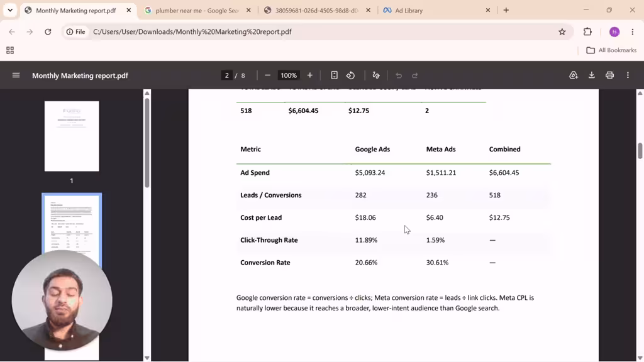Click the Google Ads spend value $5,093.24

point(370,173)
